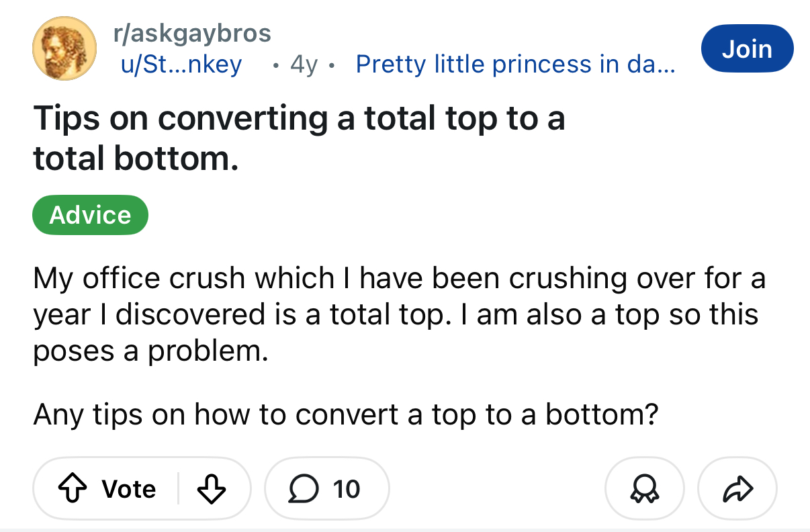Image resolution: width=810 pixels, height=532 pixels.
Task: Click the 'poses a problem.' body line
Action: coord(150,351)
